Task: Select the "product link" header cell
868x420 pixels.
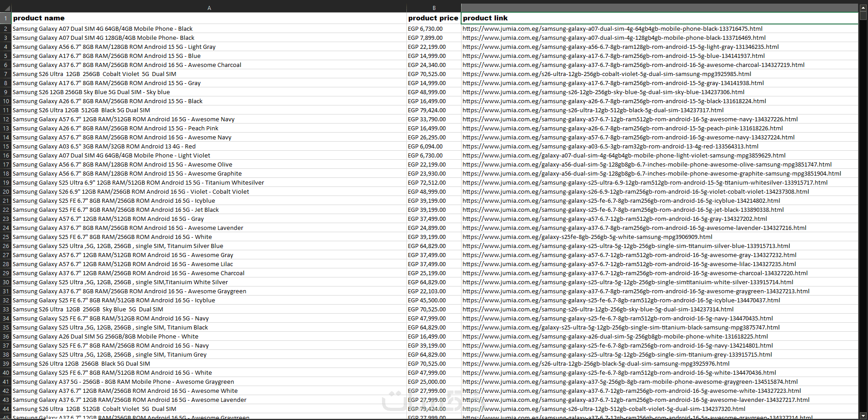Action: [660, 18]
